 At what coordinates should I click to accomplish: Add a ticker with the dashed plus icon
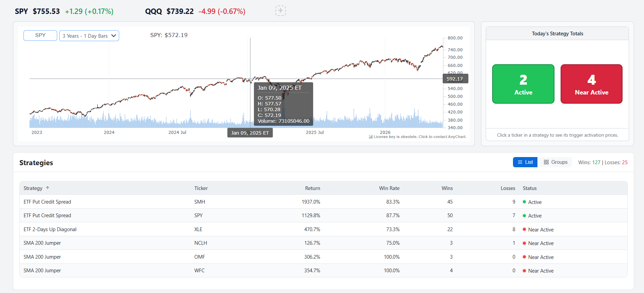280,11
